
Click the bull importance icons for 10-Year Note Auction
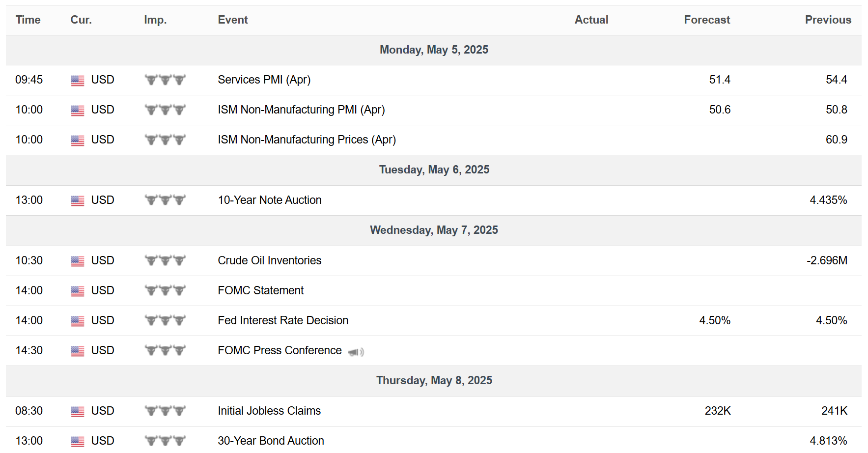pyautogui.click(x=165, y=200)
